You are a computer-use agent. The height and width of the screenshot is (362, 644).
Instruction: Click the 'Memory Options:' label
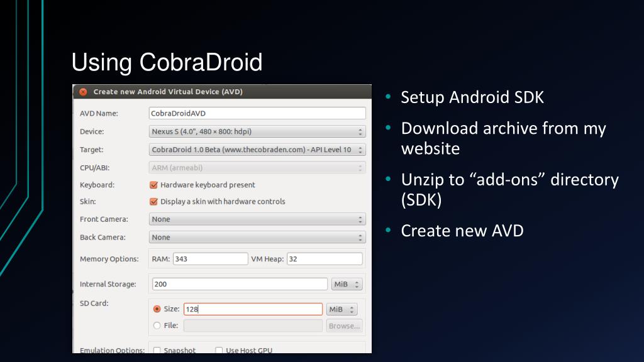point(109,259)
